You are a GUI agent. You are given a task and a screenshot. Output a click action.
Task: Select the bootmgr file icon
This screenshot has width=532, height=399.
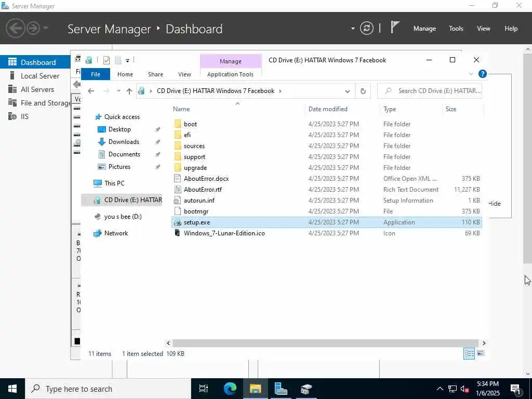click(x=178, y=211)
